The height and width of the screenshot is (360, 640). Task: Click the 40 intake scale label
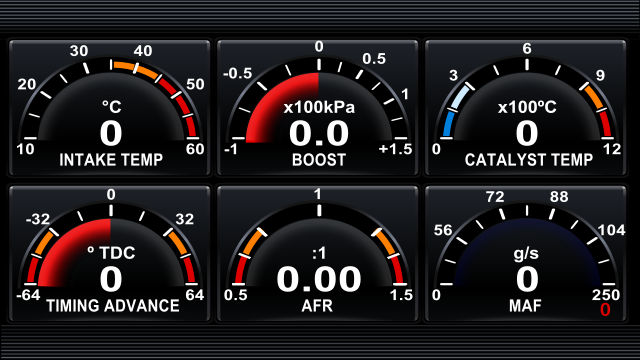(x=143, y=51)
